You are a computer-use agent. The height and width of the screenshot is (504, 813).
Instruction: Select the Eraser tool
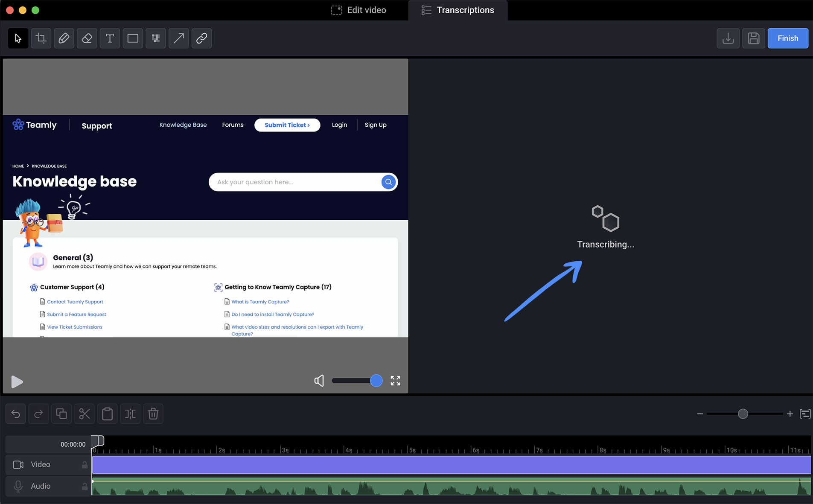(87, 38)
